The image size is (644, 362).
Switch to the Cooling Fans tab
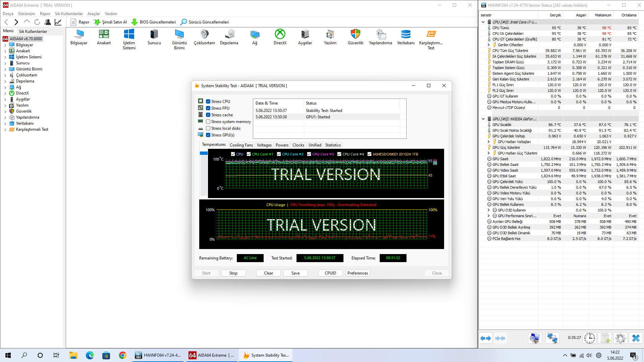241,145
